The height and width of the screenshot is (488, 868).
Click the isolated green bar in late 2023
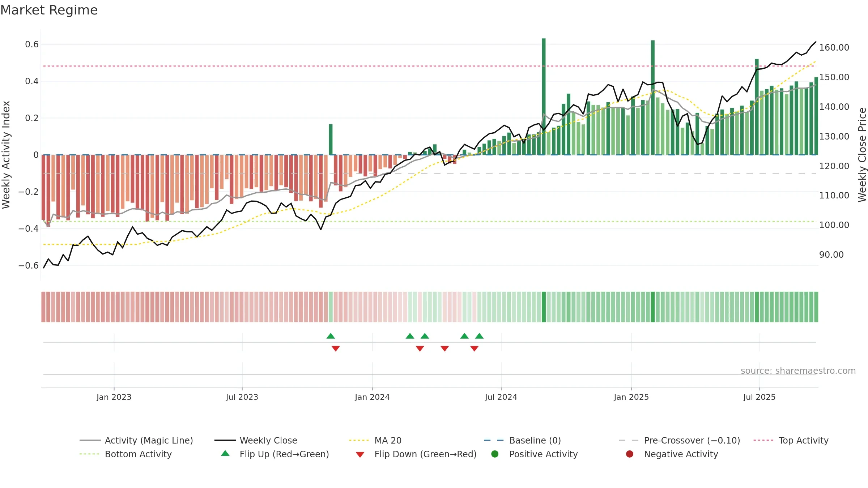point(331,140)
